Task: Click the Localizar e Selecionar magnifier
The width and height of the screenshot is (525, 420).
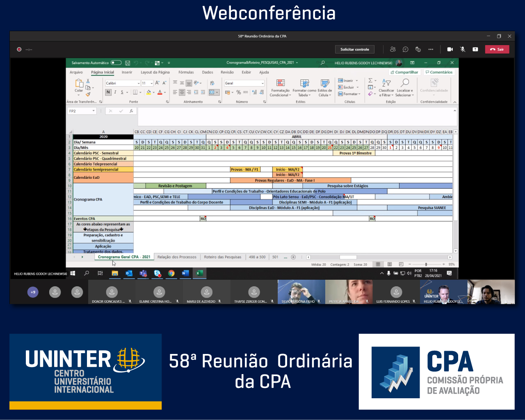Action: (x=405, y=83)
